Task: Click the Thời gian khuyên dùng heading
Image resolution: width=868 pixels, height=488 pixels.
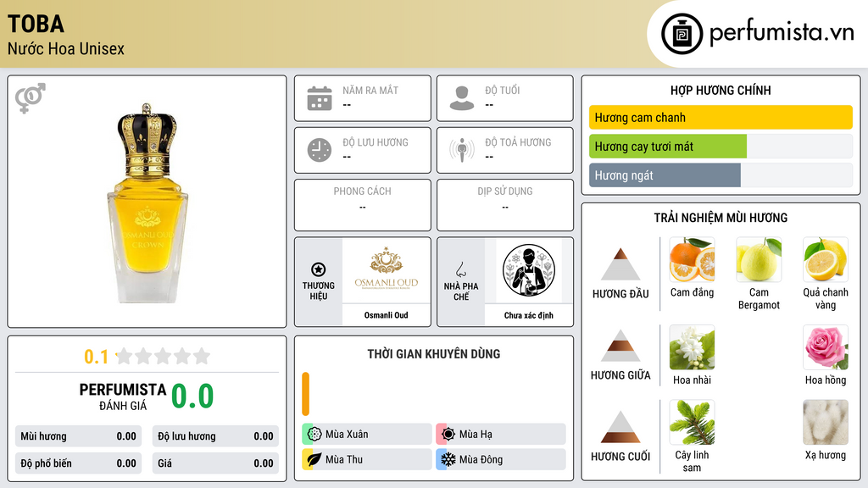Action: (433, 353)
